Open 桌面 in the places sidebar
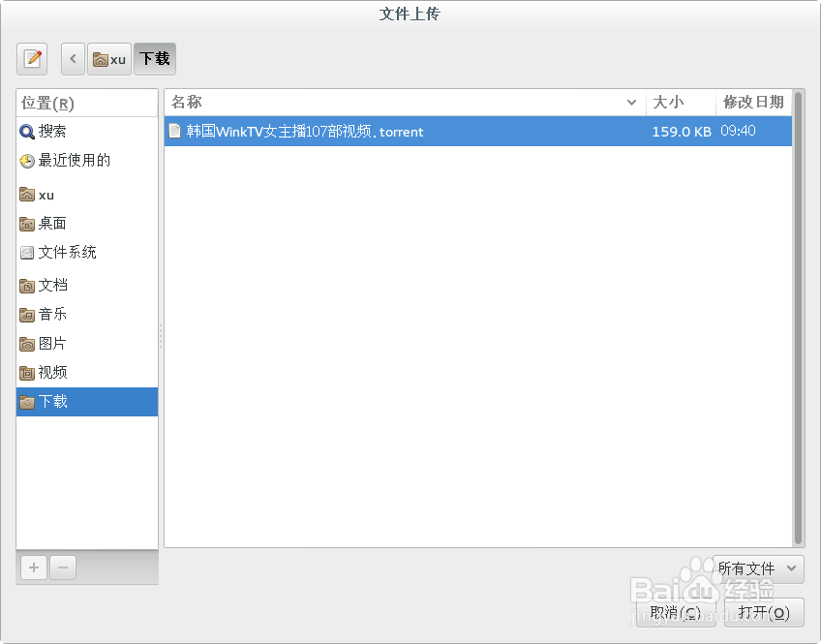Screen dimensions: 821x644 click(87, 224)
